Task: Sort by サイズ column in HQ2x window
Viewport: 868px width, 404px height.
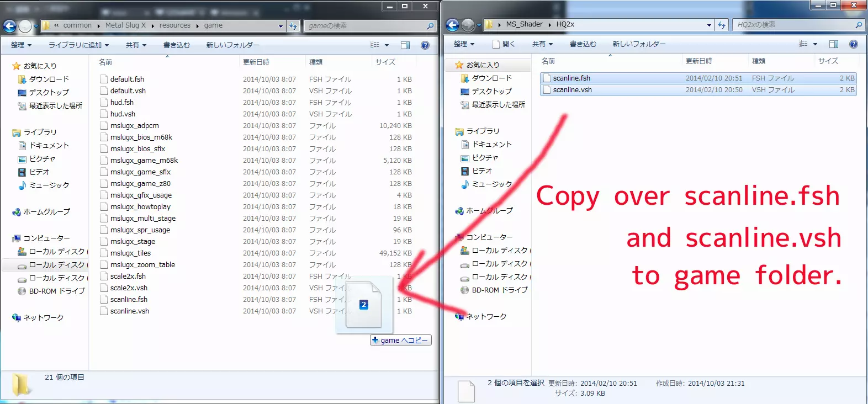Action: (x=828, y=61)
